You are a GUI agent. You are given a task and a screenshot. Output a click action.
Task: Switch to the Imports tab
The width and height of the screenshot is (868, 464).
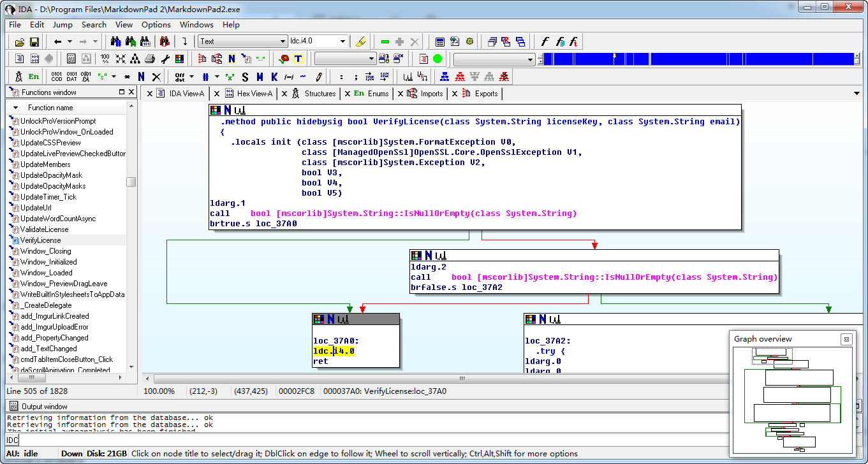click(431, 94)
